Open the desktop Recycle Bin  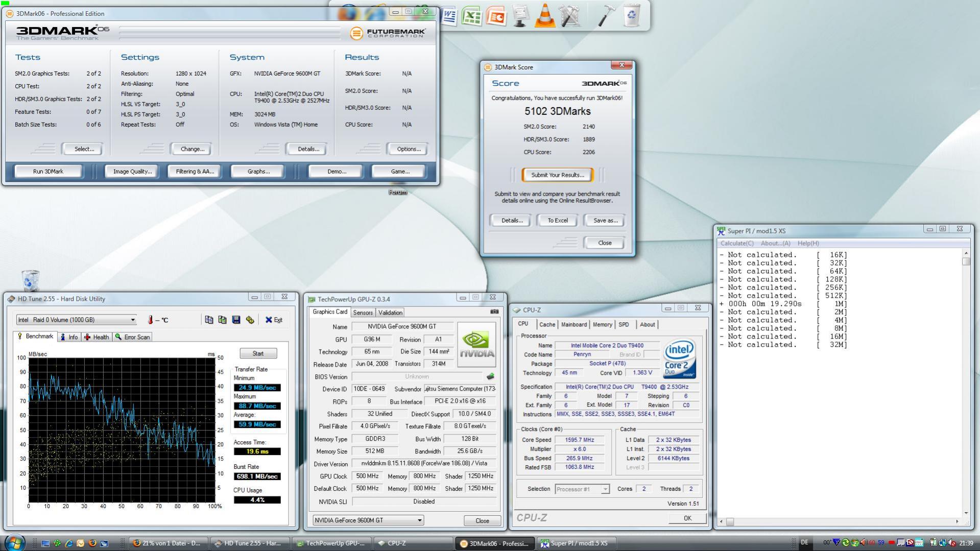click(x=30, y=280)
